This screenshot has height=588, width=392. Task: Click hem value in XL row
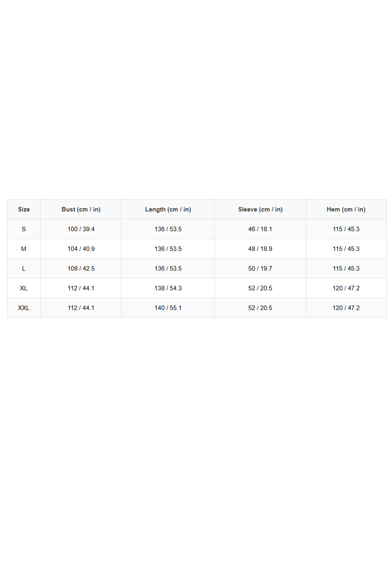(x=346, y=288)
